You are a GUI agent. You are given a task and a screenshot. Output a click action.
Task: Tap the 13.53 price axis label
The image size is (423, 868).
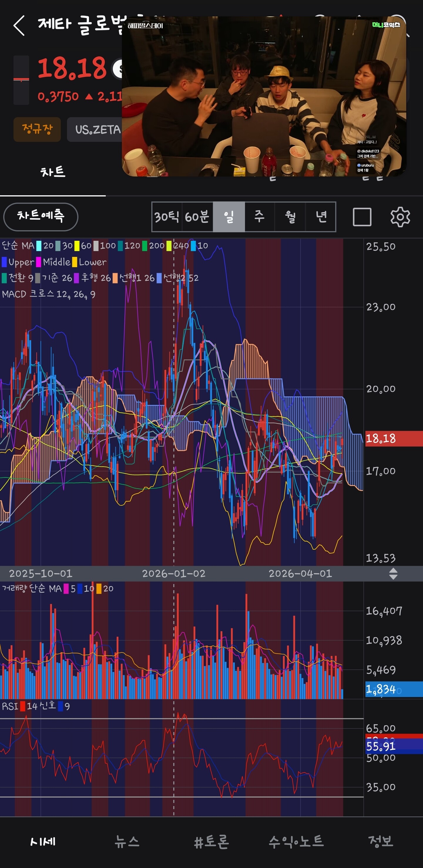pyautogui.click(x=381, y=558)
